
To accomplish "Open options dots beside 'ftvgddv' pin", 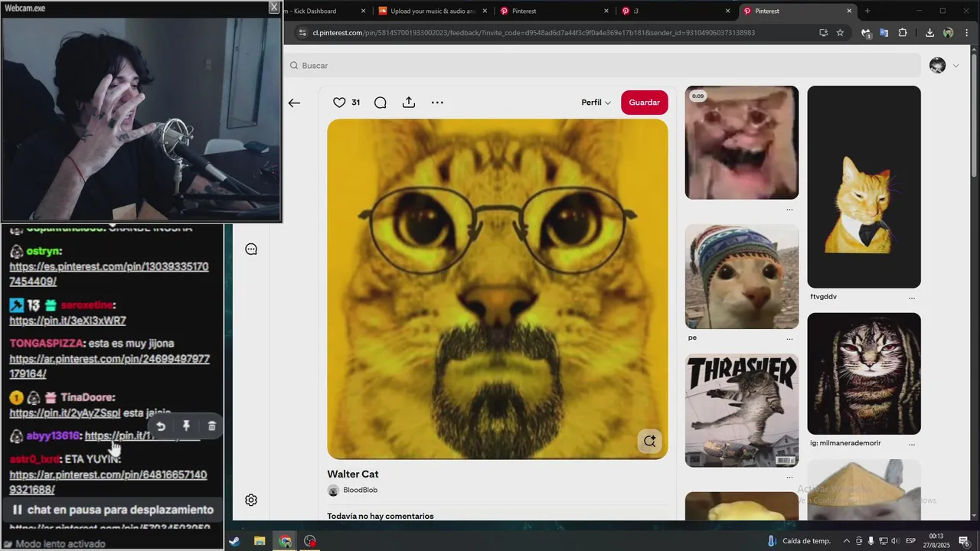I will pyautogui.click(x=911, y=298).
